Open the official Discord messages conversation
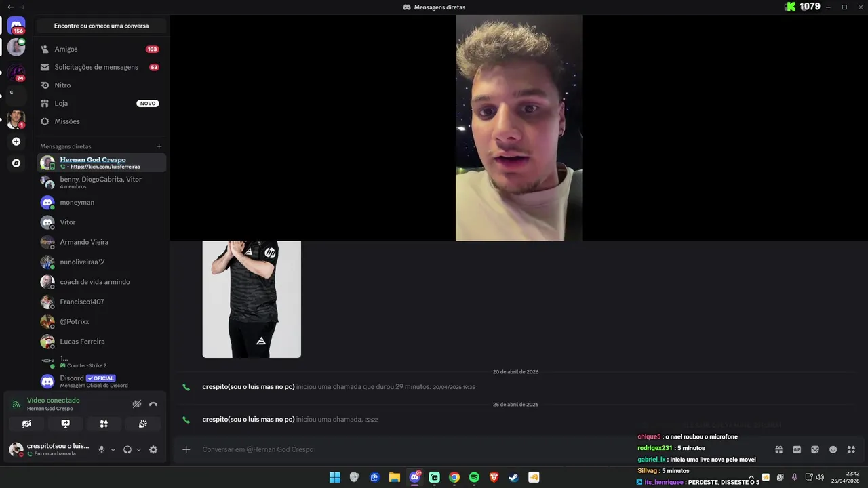This screenshot has width=868, height=488. tap(101, 381)
